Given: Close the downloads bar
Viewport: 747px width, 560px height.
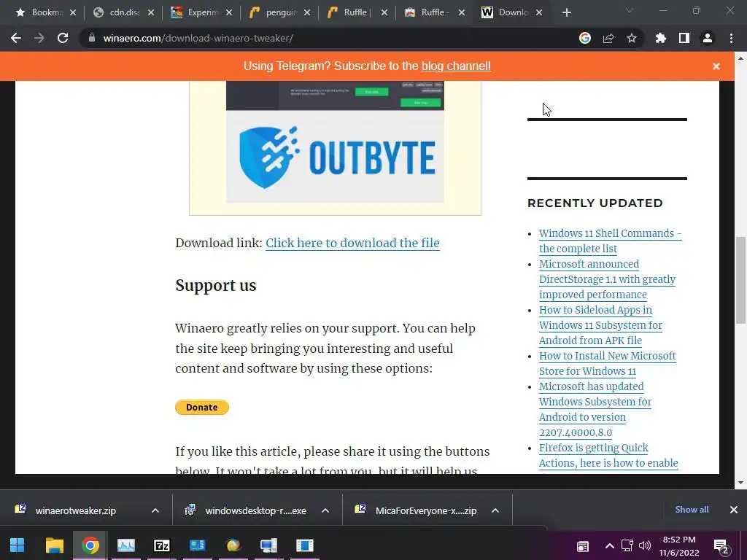Looking at the screenshot, I should (x=734, y=510).
